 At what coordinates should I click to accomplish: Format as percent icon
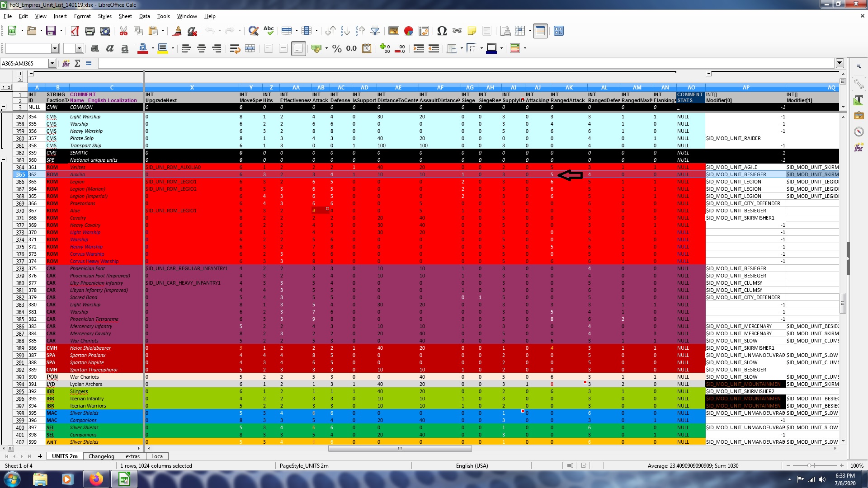point(336,48)
